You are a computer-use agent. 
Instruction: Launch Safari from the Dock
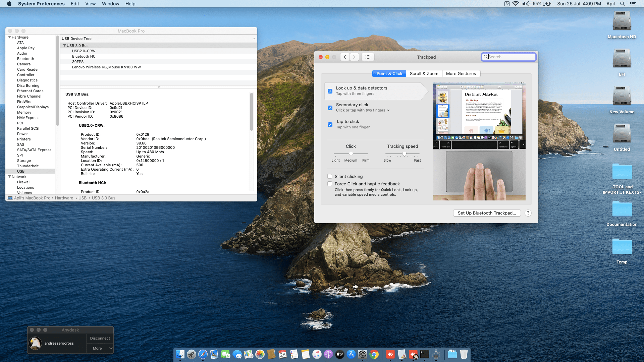(x=203, y=354)
